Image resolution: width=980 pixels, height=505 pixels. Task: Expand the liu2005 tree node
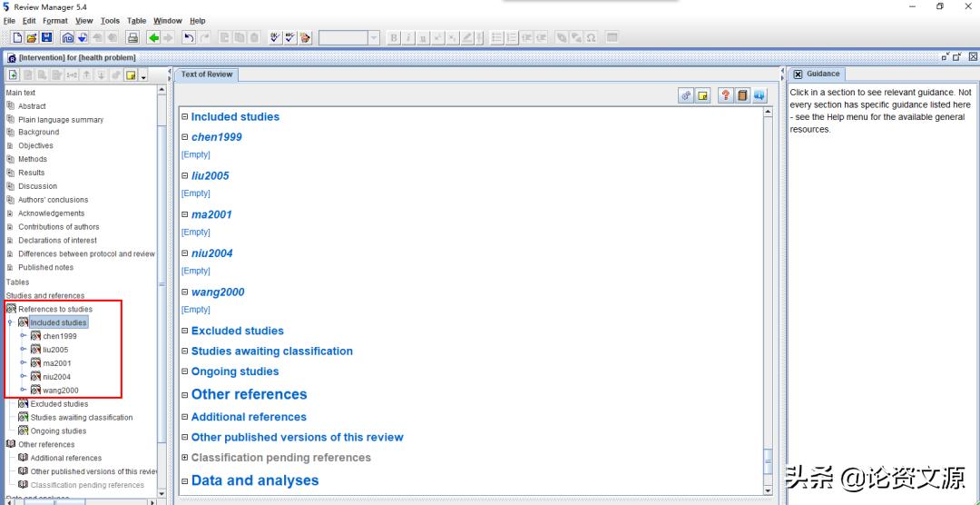coord(24,349)
